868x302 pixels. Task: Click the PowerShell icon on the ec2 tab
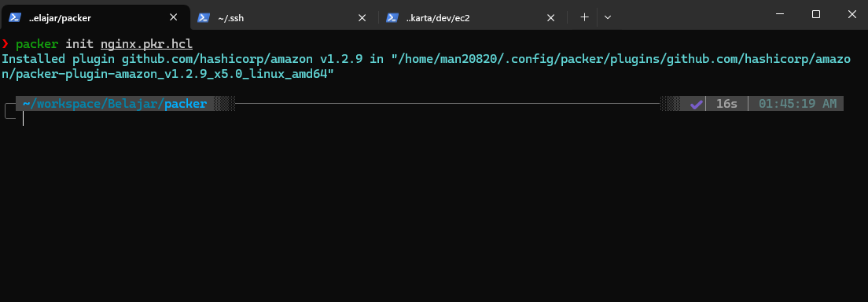click(392, 18)
